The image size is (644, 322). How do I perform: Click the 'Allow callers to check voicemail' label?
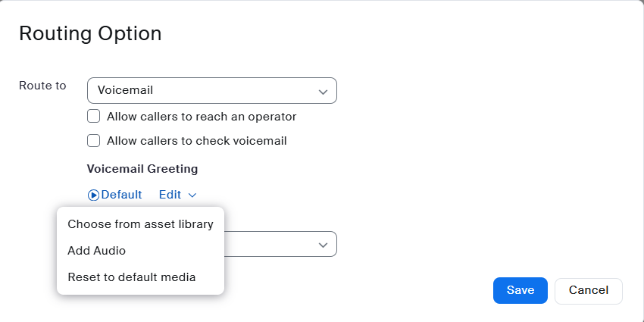[x=196, y=140]
